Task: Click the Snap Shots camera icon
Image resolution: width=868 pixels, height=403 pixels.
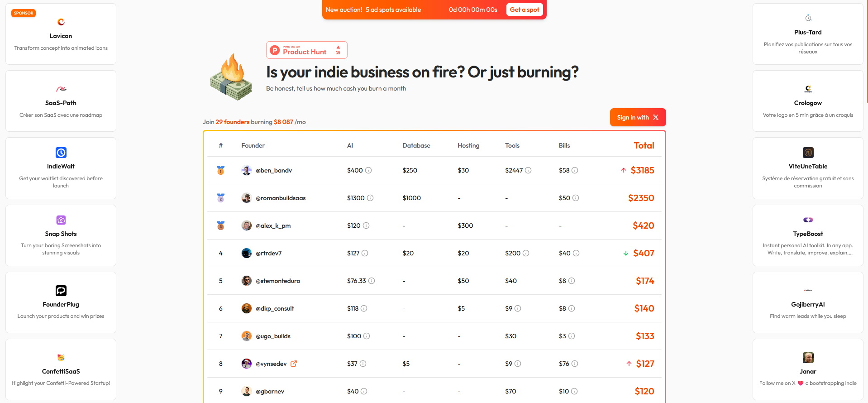Action: (61, 220)
